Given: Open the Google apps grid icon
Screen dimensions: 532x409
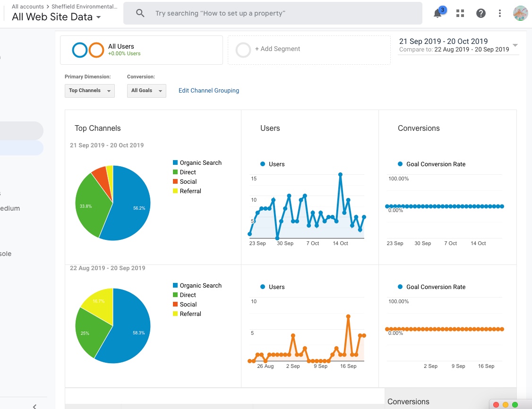Looking at the screenshot, I should (x=460, y=13).
